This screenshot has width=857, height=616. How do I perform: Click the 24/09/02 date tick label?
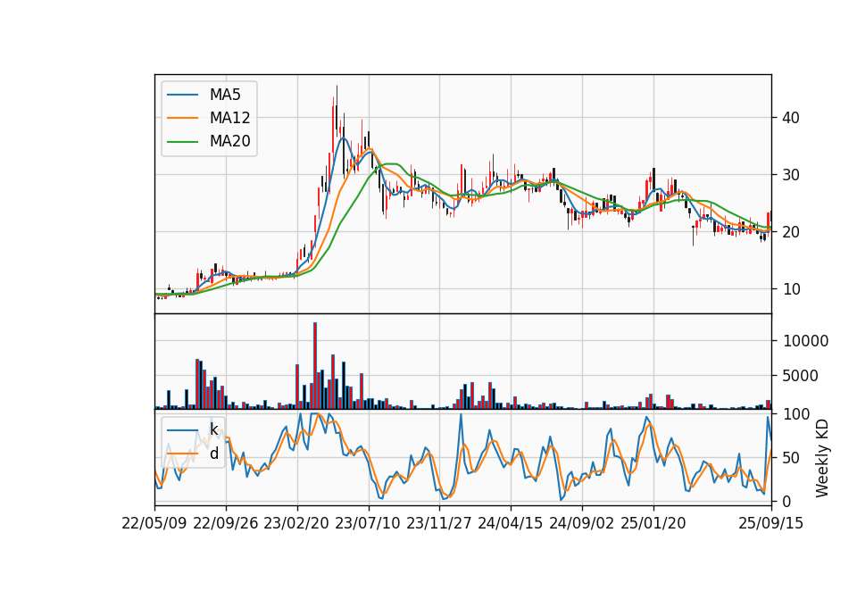point(581,523)
